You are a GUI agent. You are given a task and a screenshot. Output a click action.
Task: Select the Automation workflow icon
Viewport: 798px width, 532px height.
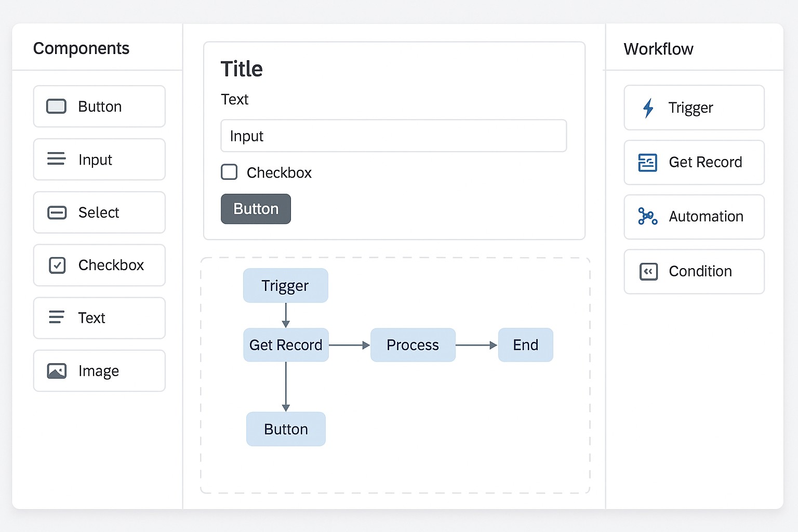point(647,217)
